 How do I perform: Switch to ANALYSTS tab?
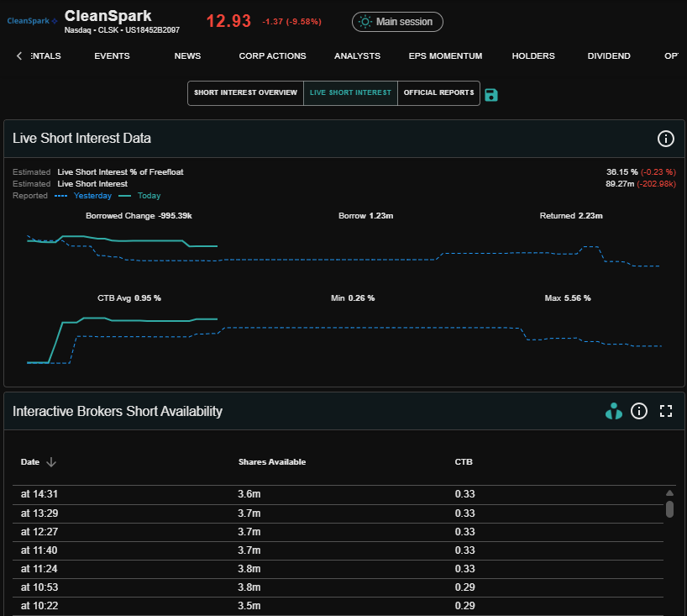pyautogui.click(x=358, y=56)
